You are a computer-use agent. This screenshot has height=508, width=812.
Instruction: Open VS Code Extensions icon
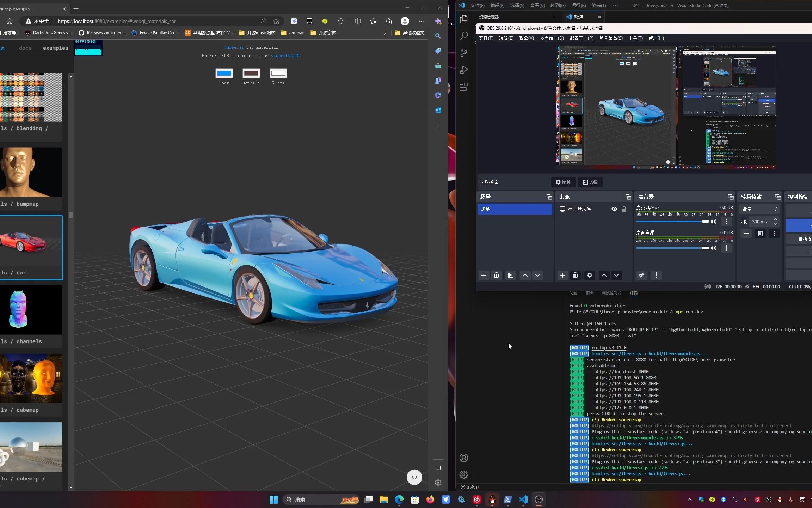click(464, 87)
